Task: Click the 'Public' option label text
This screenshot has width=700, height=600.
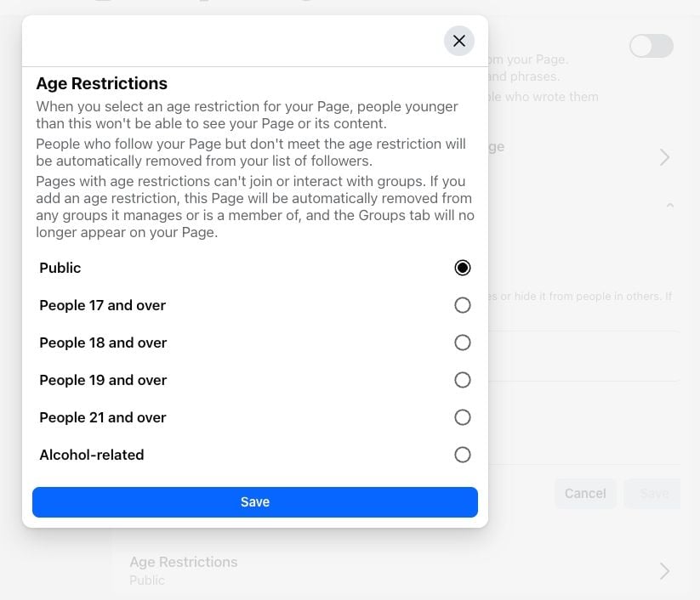Action: tap(60, 268)
